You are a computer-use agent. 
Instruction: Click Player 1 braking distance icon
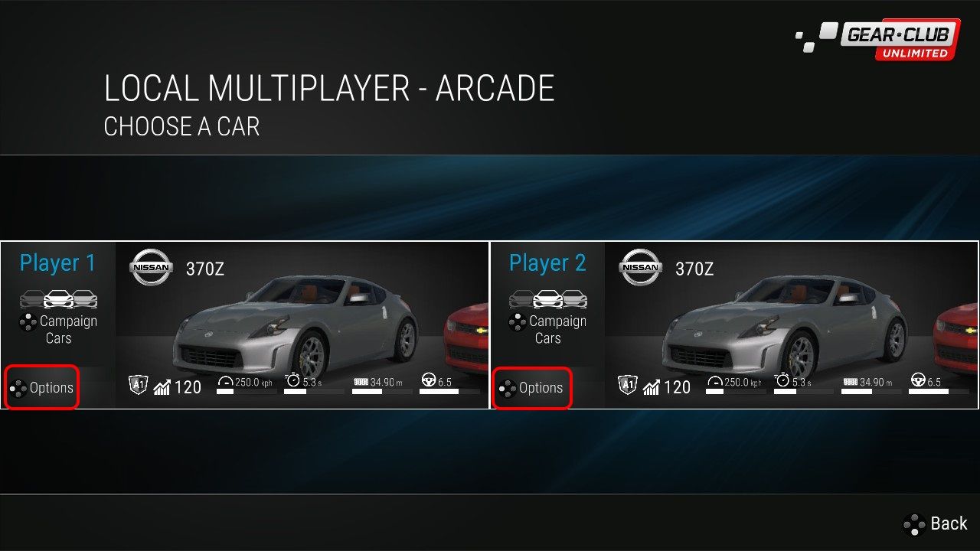(x=361, y=381)
